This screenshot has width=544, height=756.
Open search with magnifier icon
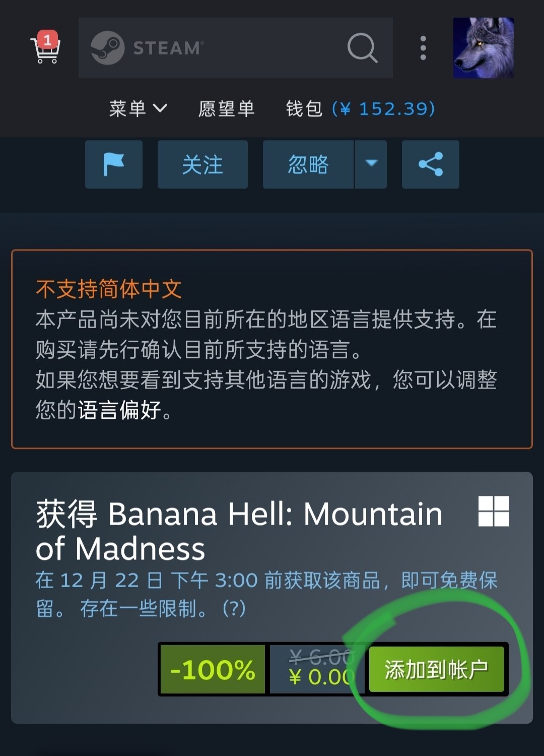pos(362,48)
